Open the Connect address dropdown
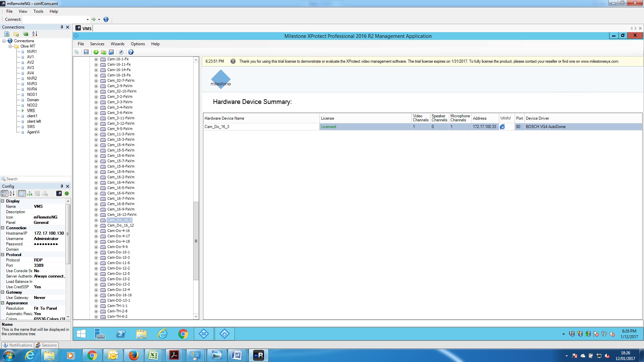Screen dimensions: 644x362 (88, 19)
